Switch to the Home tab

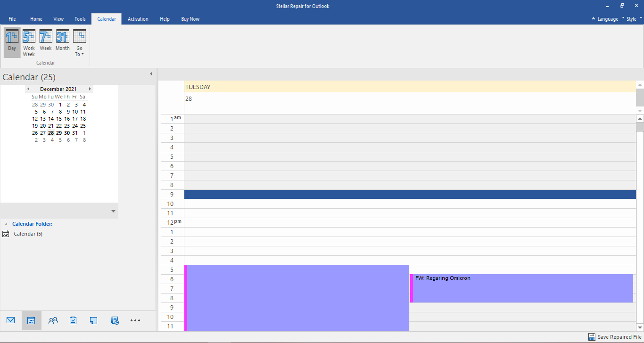tap(36, 19)
